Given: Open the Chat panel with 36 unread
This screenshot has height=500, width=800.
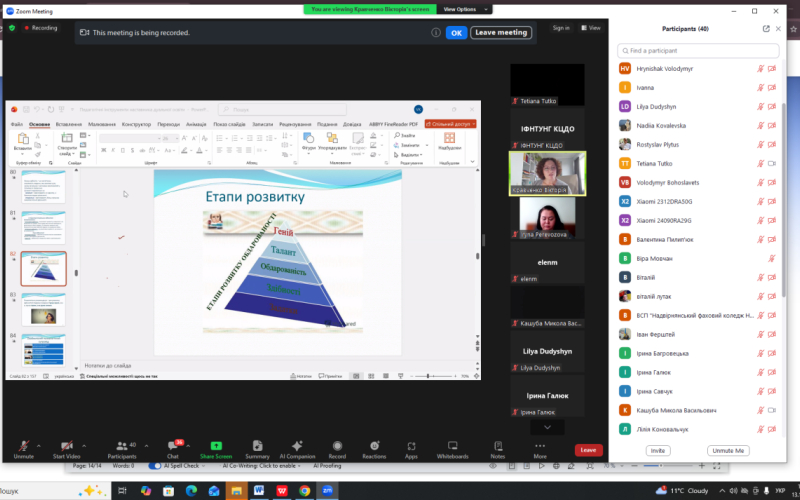Looking at the screenshot, I should 173,449.
